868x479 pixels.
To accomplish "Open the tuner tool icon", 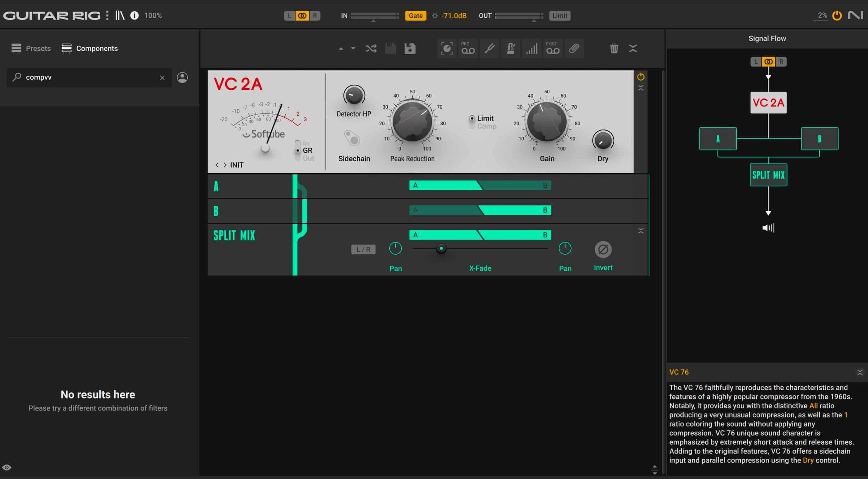I will pos(489,48).
